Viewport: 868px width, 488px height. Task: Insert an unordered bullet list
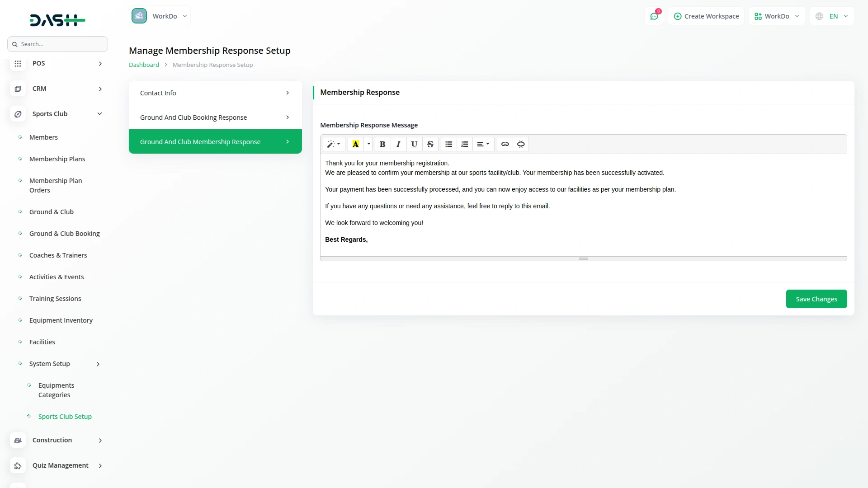(x=448, y=144)
